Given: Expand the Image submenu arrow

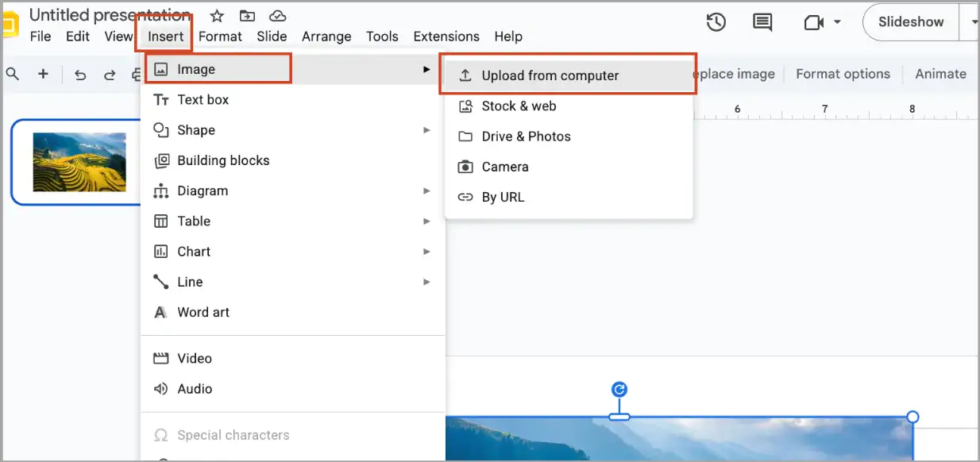Looking at the screenshot, I should click(x=427, y=69).
